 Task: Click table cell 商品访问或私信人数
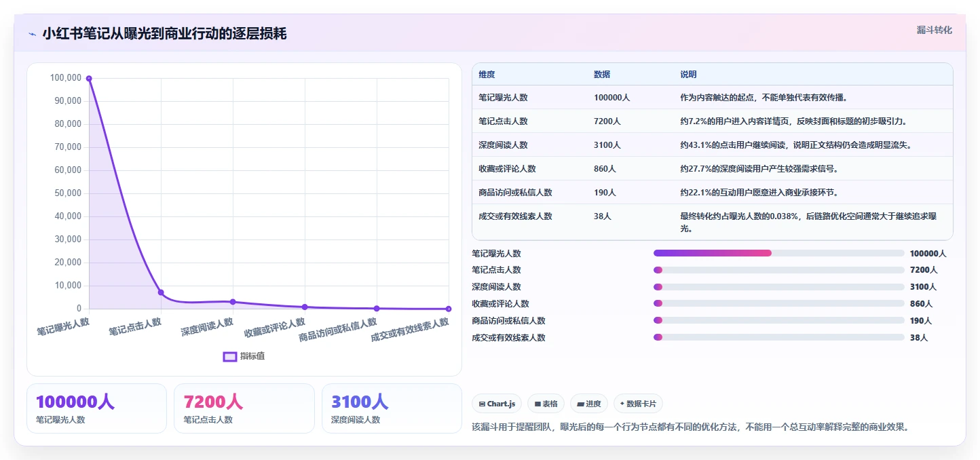pyautogui.click(x=515, y=193)
